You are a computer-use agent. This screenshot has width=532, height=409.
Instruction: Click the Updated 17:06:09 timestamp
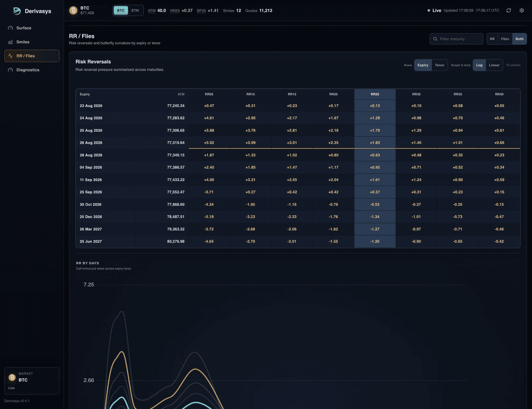click(x=458, y=11)
